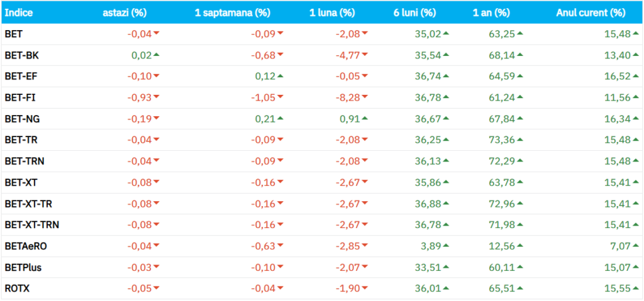644x301 pixels.
Task: Click the green up arrow beside BET-NG 0,91
Action: (365, 119)
